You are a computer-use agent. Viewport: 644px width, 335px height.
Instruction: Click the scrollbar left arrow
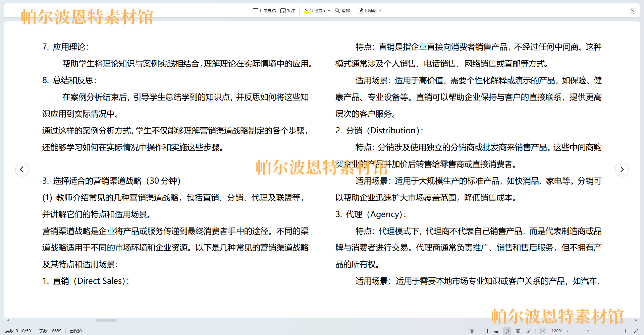click(8, 320)
